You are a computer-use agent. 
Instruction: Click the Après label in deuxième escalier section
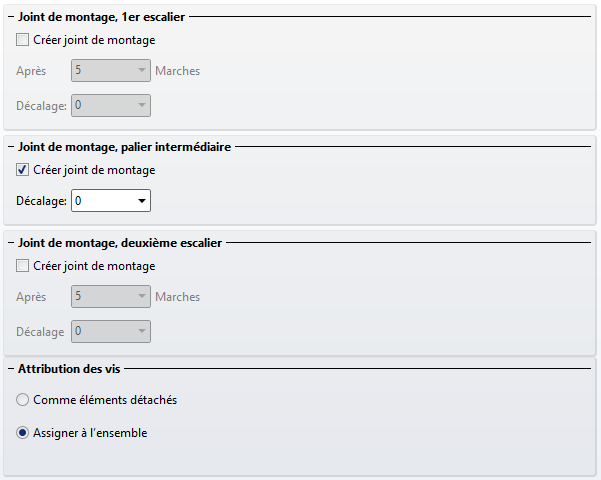point(31,297)
